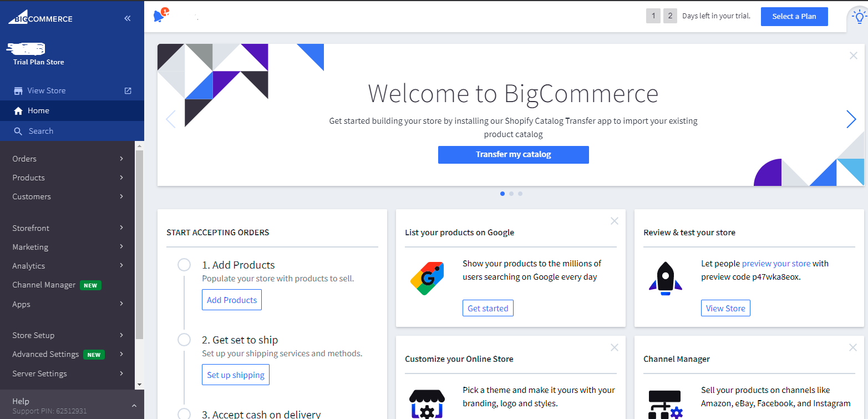The height and width of the screenshot is (419, 868).
Task: Open the external link icon beside View Store
Action: pos(128,90)
